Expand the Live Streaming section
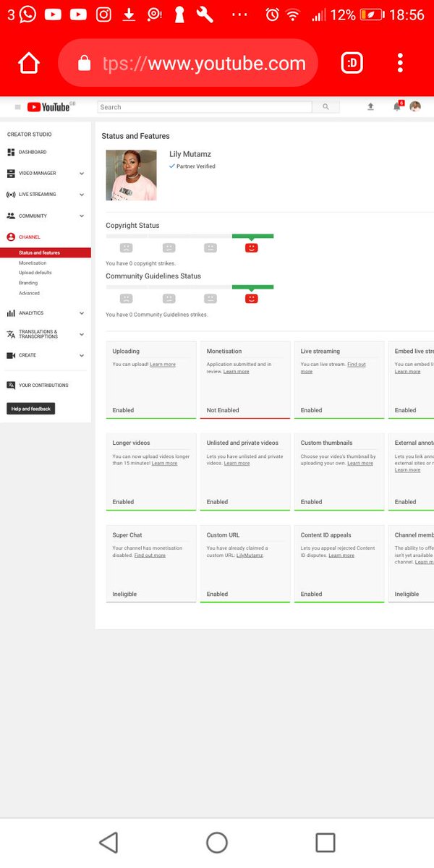434x868 pixels. tap(82, 195)
